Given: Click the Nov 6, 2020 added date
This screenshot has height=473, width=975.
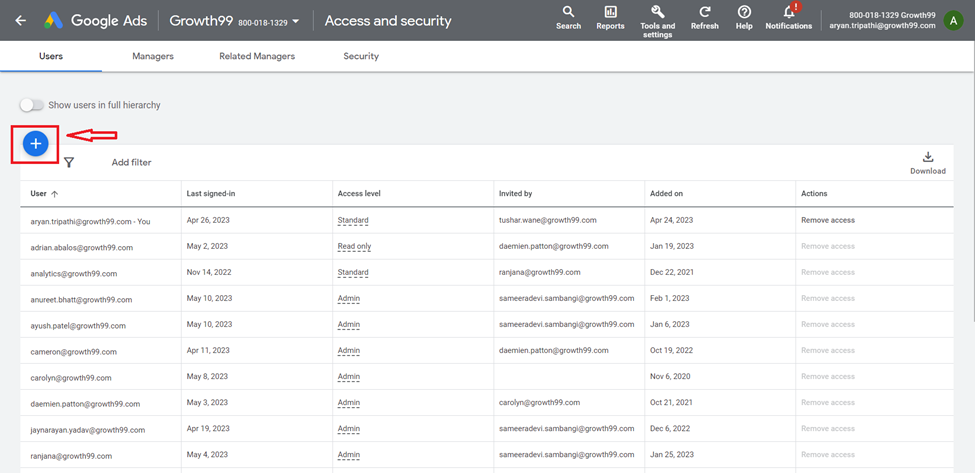Looking at the screenshot, I should tap(670, 377).
